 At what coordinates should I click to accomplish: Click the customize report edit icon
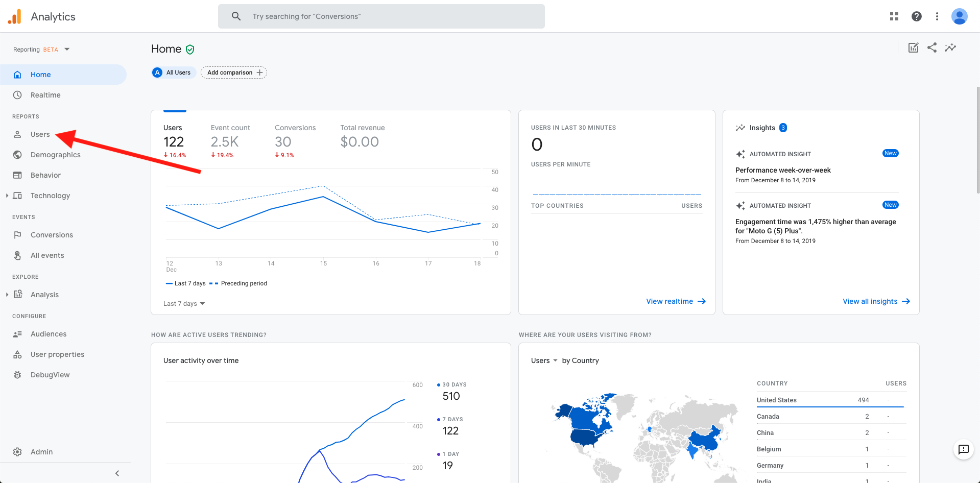(x=914, y=47)
